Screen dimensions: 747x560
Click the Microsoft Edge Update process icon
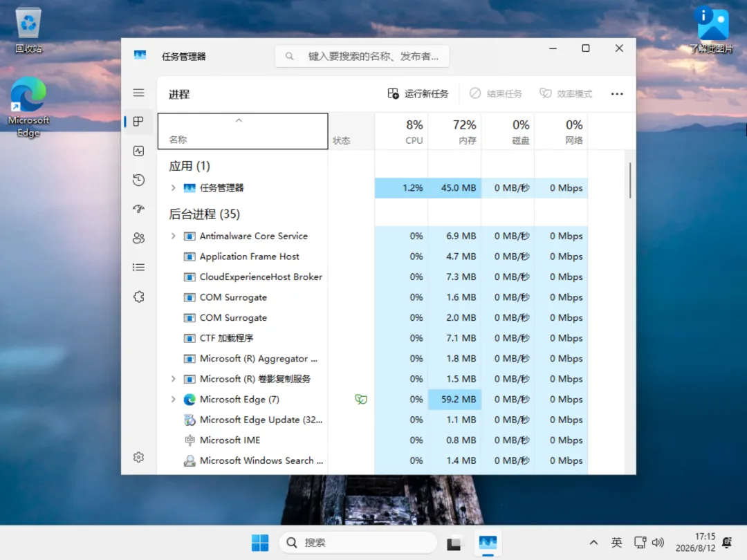190,420
